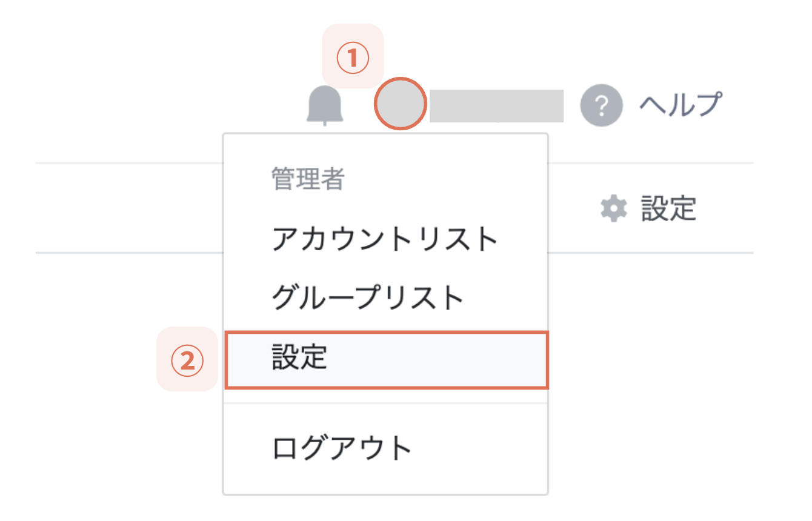Select the circular profile icon highlighted by marker ①

(x=401, y=104)
